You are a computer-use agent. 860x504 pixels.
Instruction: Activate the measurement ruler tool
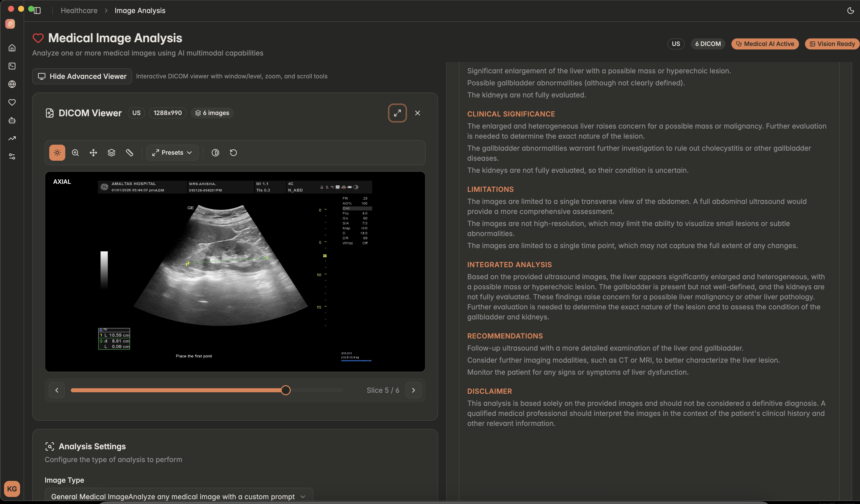click(x=130, y=152)
